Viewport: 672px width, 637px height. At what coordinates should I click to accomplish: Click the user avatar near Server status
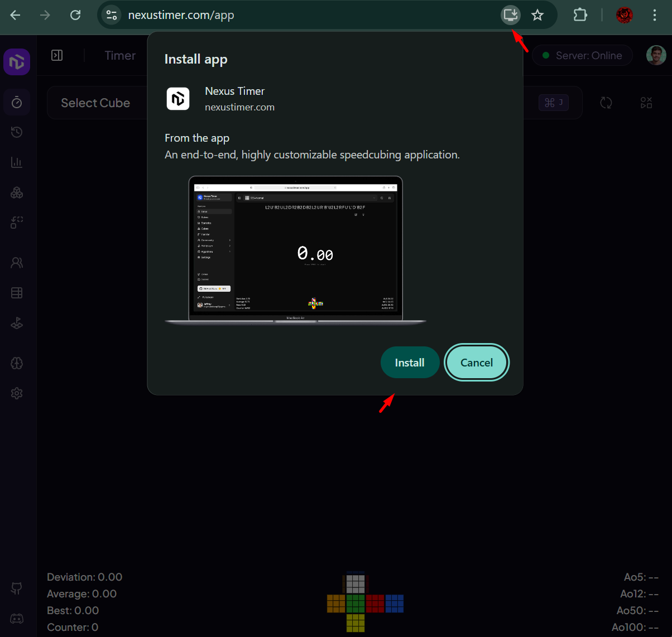pyautogui.click(x=656, y=55)
